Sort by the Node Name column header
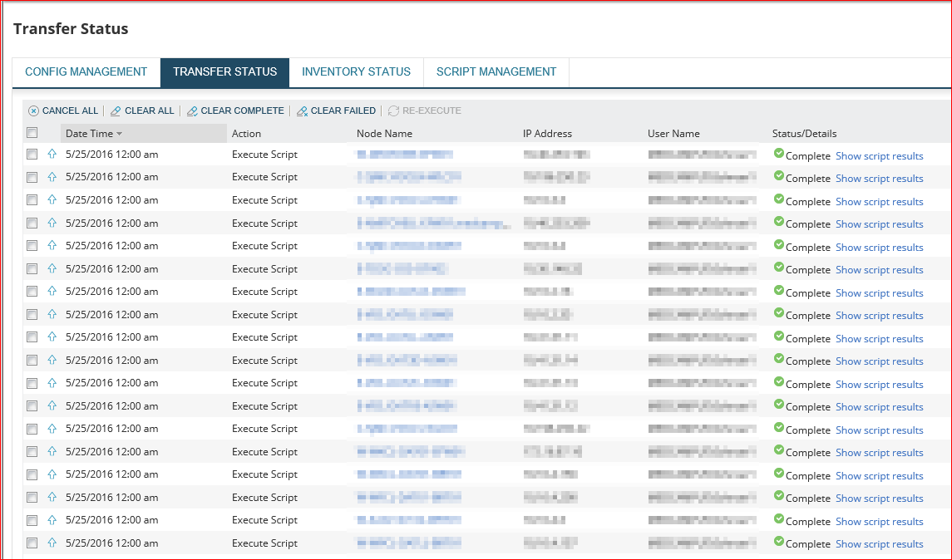Screen dimensions: 952x560 [384, 134]
